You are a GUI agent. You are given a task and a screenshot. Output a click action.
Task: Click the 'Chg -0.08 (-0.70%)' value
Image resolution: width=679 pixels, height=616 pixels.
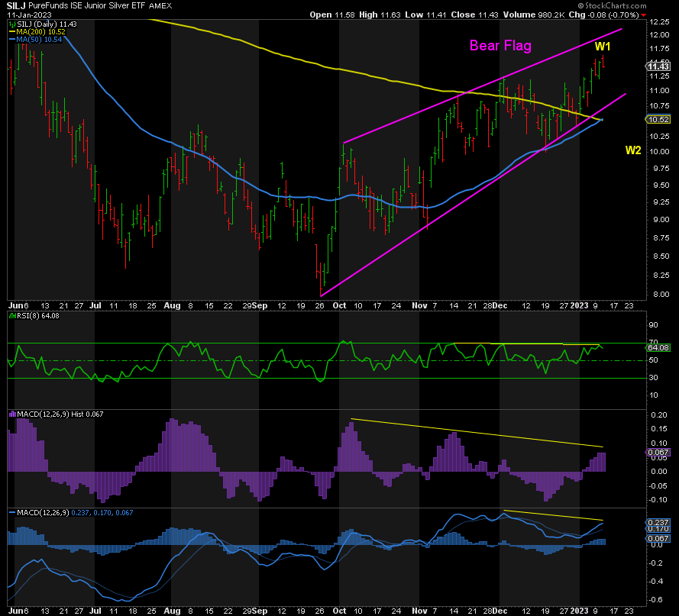[603, 15]
